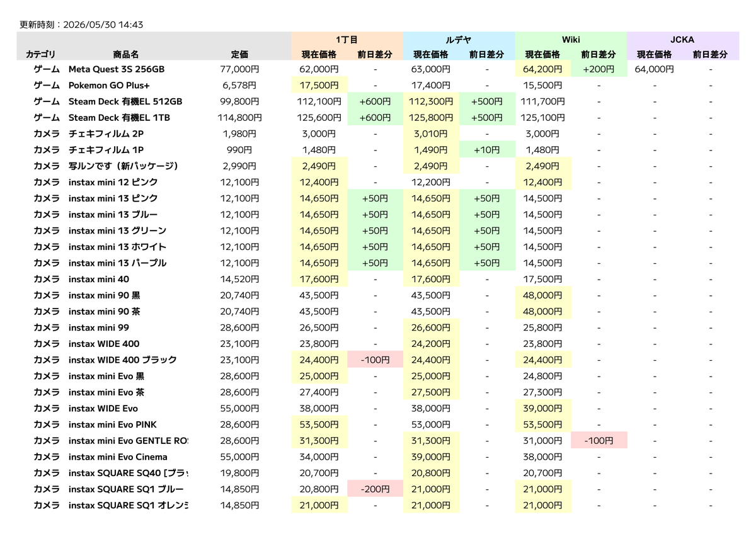The width and height of the screenshot is (756, 534).
Task: Select instax mini 40 product name
Action: pyautogui.click(x=99, y=279)
